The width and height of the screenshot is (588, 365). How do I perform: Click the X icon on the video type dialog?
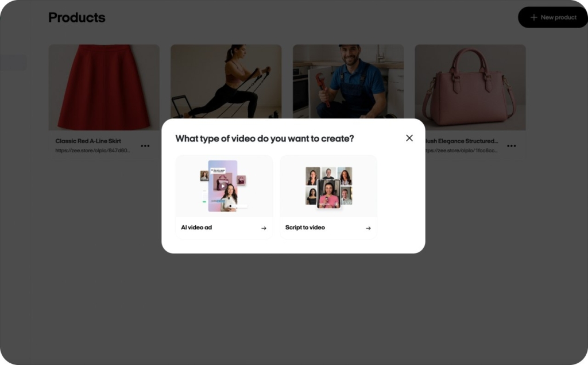click(x=409, y=138)
